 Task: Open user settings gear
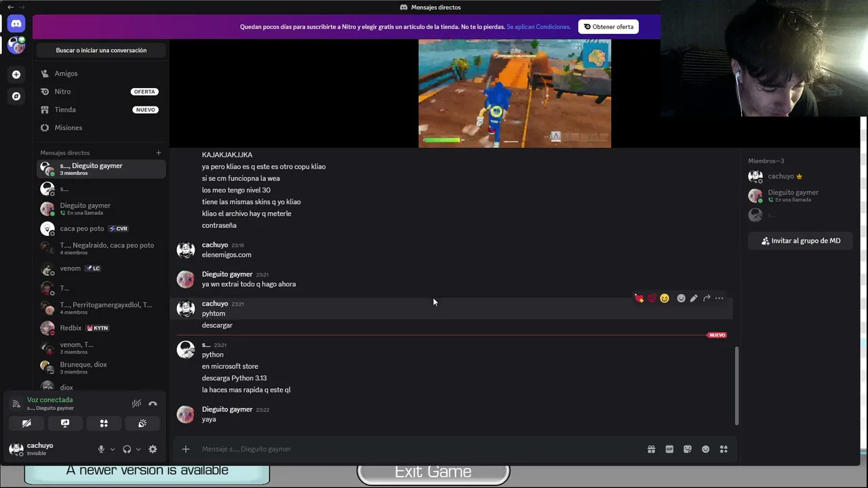[153, 449]
